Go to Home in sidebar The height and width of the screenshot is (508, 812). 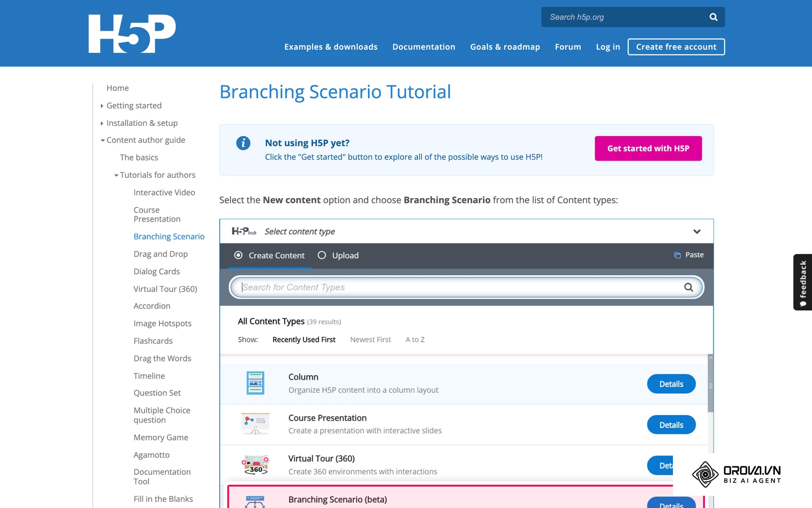(x=117, y=88)
